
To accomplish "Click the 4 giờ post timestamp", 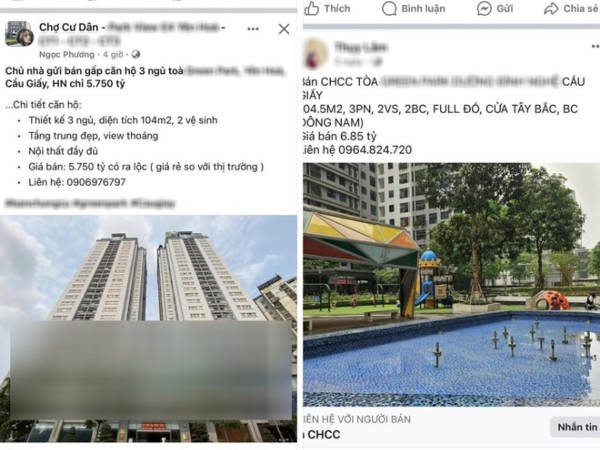I will pyautogui.click(x=113, y=54).
